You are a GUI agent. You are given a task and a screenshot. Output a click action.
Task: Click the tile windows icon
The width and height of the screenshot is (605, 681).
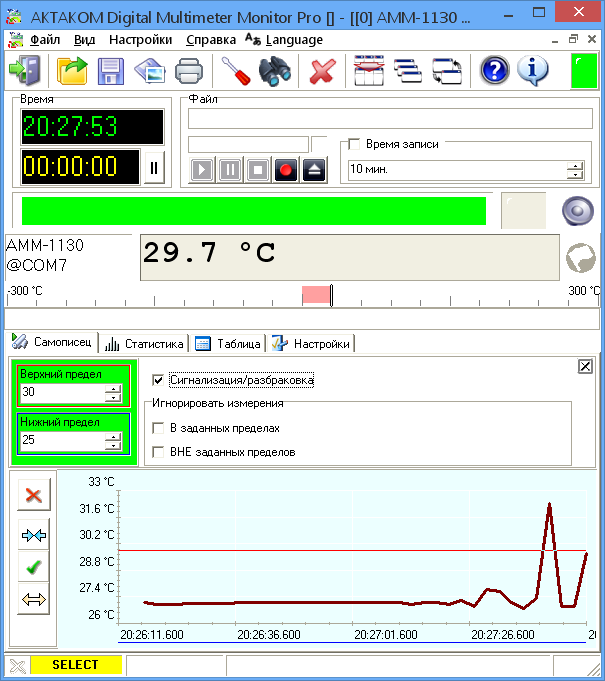(369, 70)
